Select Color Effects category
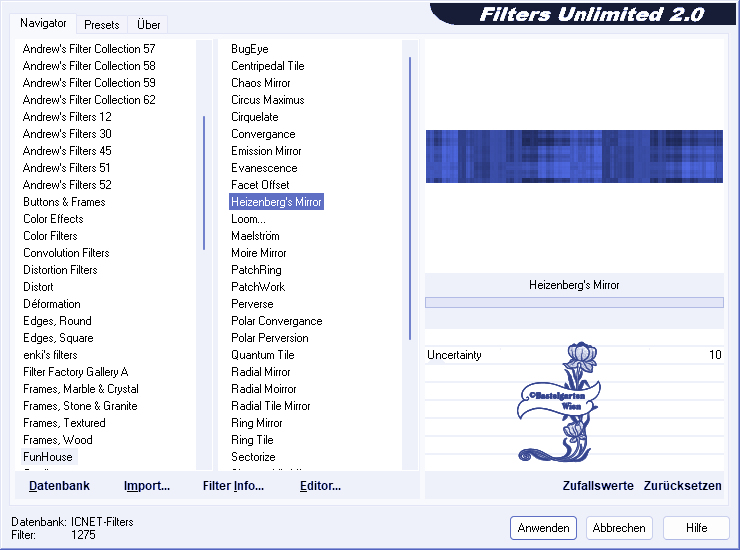 [53, 219]
